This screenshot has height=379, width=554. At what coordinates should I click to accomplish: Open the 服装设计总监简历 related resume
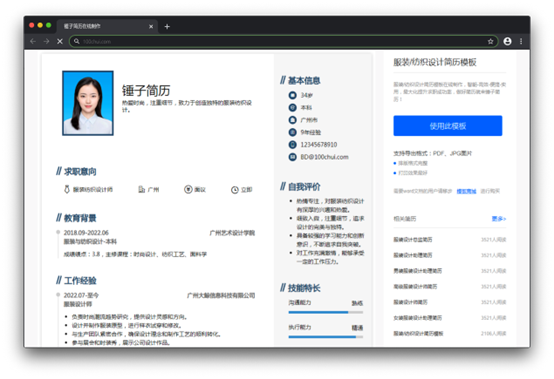413,239
